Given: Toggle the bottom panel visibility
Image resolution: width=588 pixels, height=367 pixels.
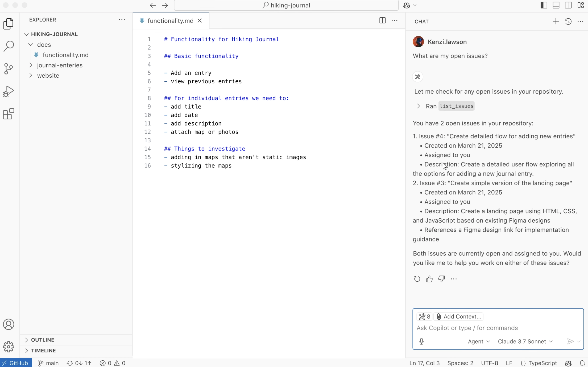Looking at the screenshot, I should (556, 5).
